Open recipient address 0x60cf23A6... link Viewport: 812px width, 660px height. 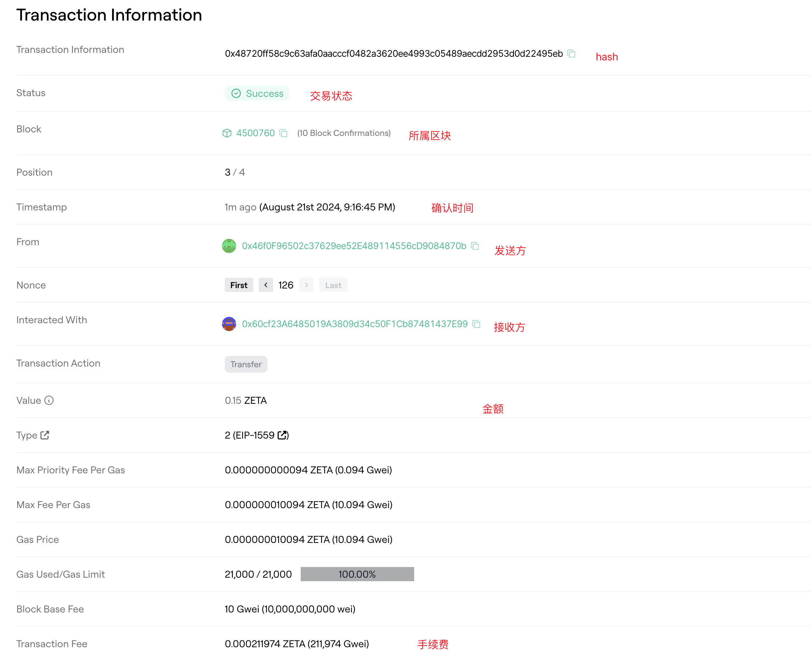[355, 324]
